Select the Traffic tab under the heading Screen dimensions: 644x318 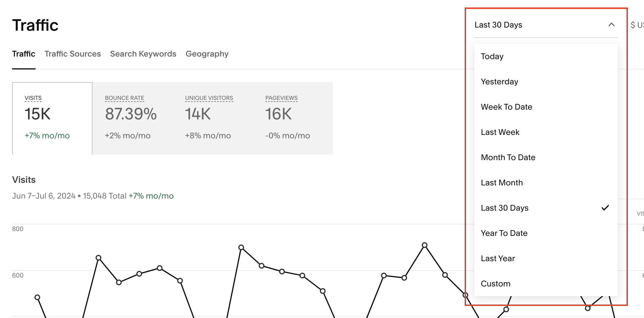pyautogui.click(x=24, y=54)
